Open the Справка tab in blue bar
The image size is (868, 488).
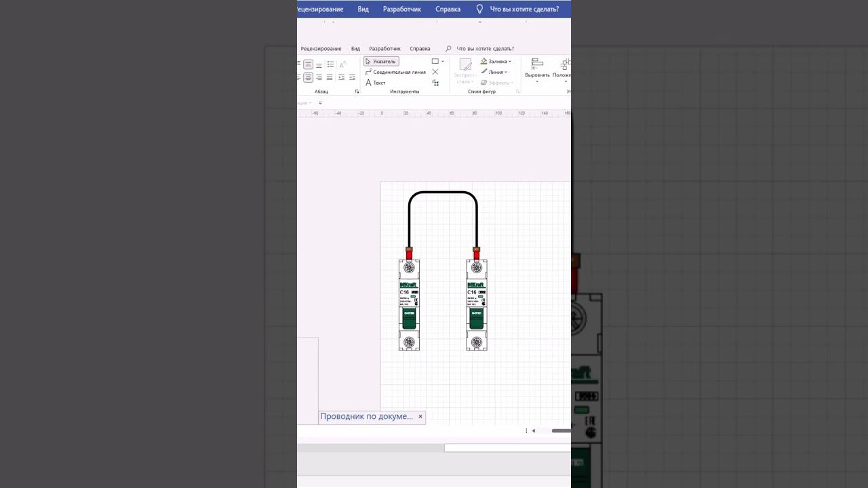(448, 9)
